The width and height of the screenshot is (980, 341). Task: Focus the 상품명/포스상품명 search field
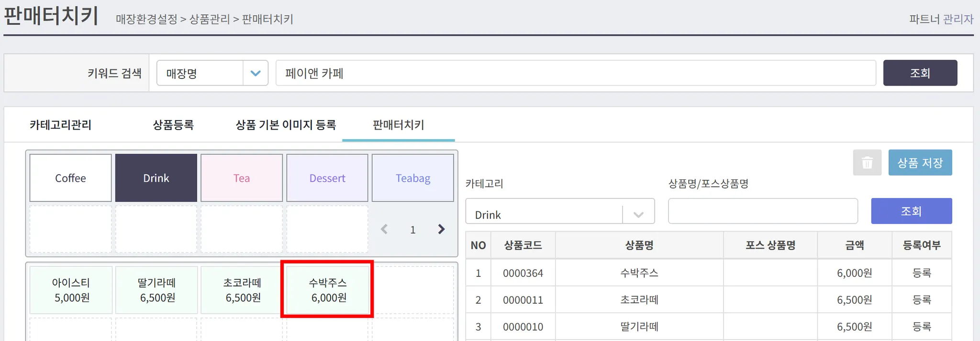(763, 211)
